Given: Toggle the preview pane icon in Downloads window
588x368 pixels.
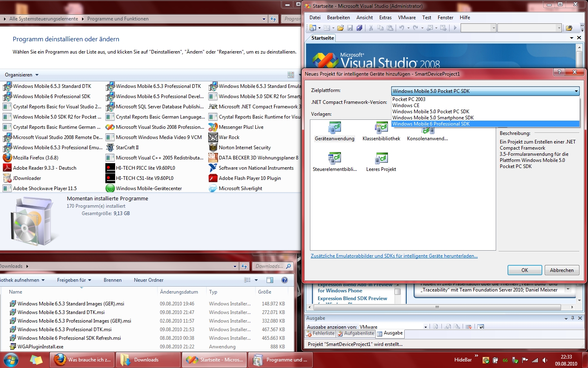Looking at the screenshot, I should click(270, 280).
